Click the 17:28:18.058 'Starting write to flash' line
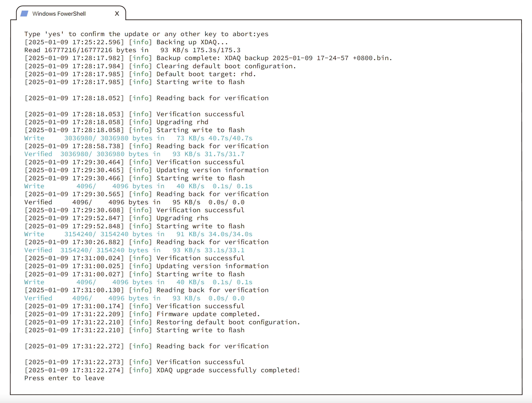Viewport: 532px width, 403px height. coord(134,130)
